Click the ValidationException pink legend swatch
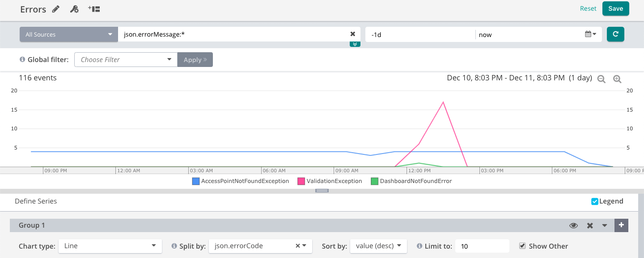 (x=301, y=181)
